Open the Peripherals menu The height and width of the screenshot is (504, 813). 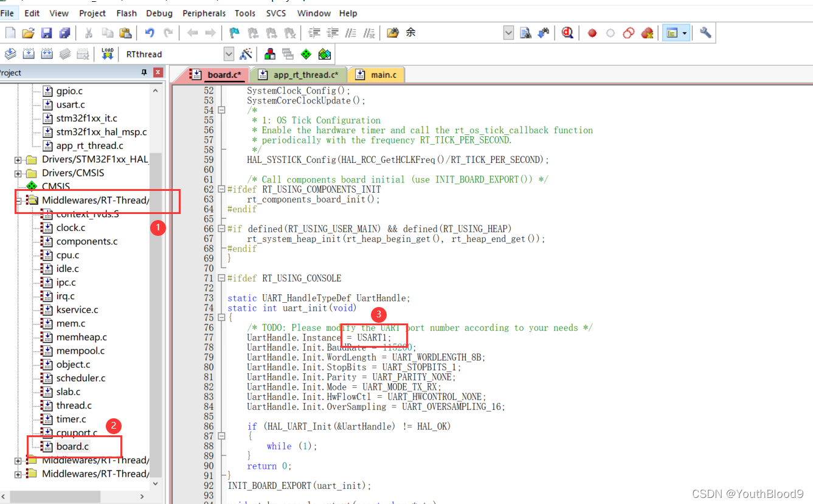204,13
